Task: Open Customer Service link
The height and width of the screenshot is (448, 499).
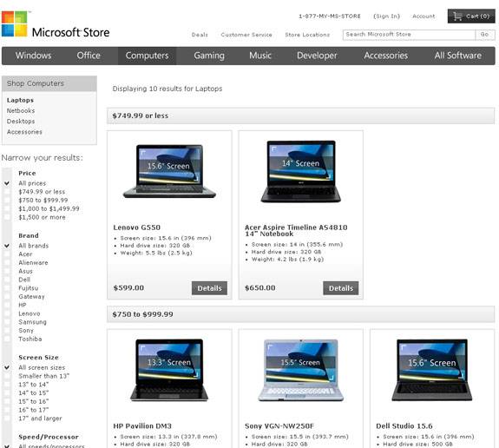Action: click(x=246, y=35)
